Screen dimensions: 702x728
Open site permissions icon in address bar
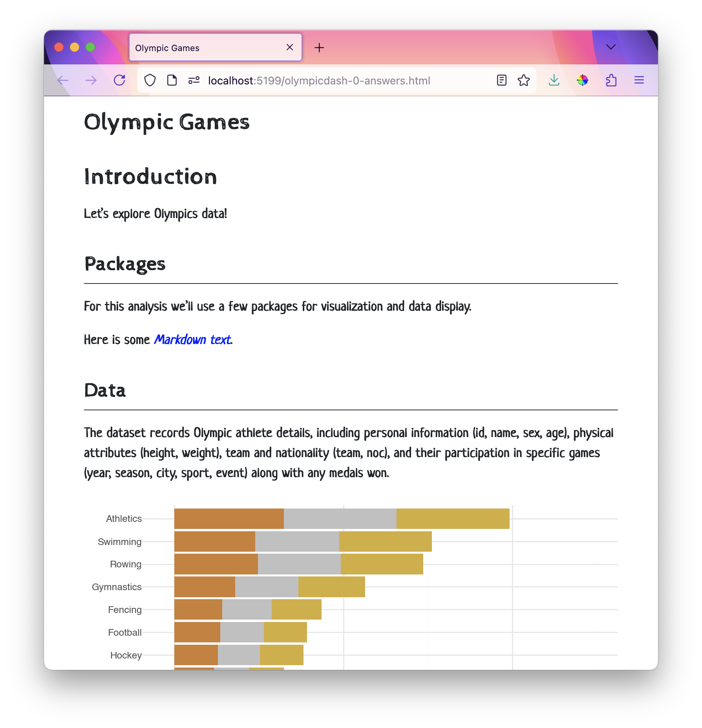point(194,80)
